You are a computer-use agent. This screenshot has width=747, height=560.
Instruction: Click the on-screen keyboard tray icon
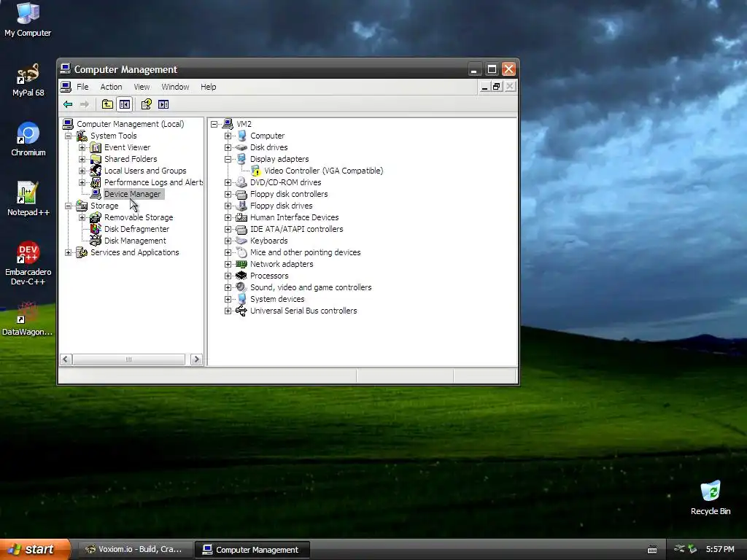pyautogui.click(x=652, y=550)
